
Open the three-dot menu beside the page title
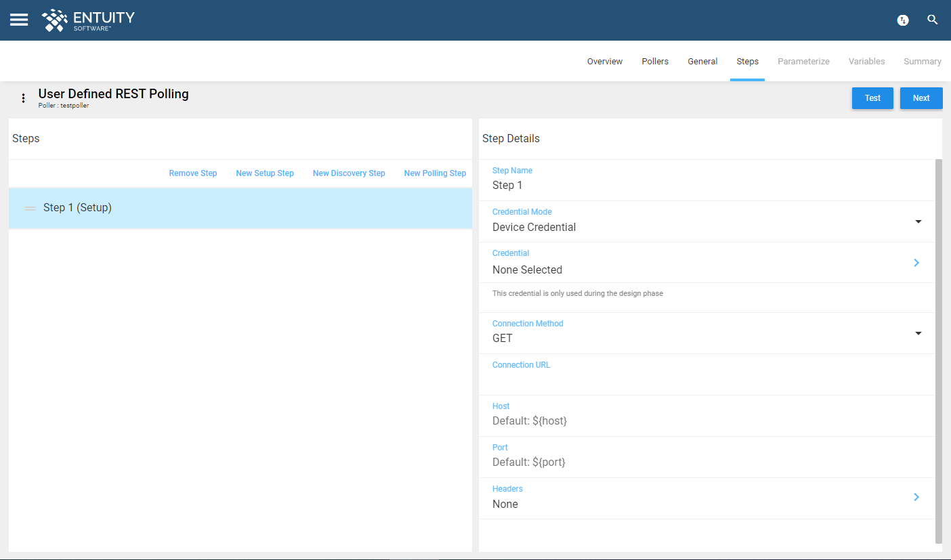click(x=23, y=98)
